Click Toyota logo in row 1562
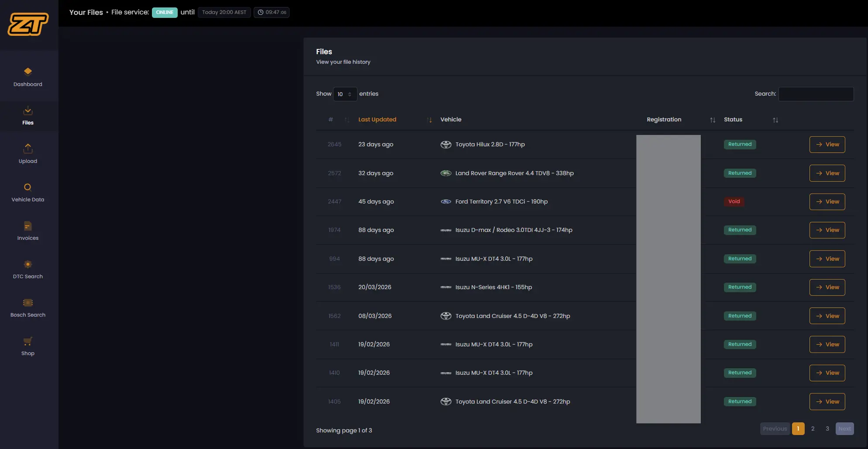Viewport: 868px width, 449px height. pyautogui.click(x=446, y=316)
